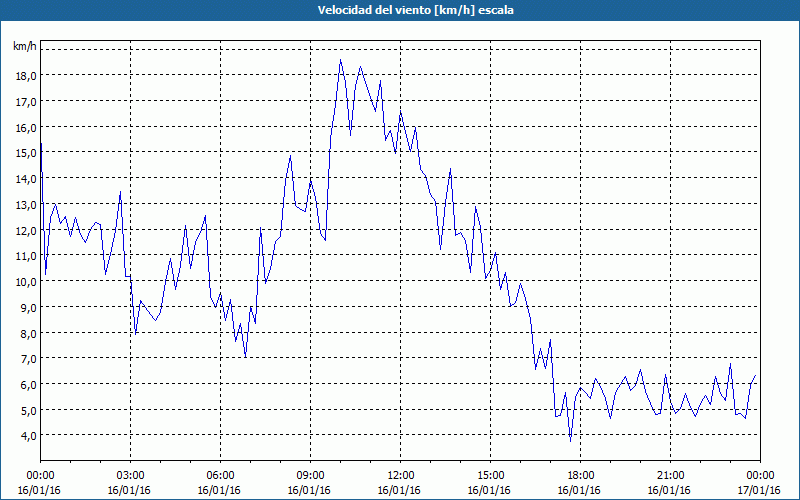The height and width of the screenshot is (500, 800).
Task: Select the '21:00' time label
Action: 670,476
